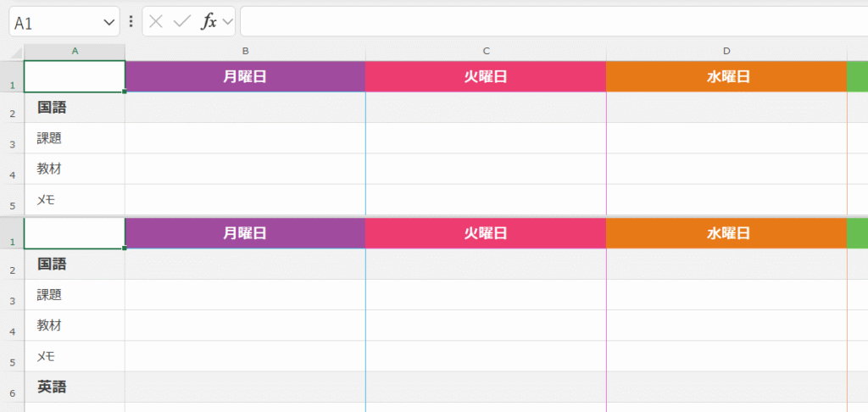
Task: Select column B header
Action: tap(245, 52)
